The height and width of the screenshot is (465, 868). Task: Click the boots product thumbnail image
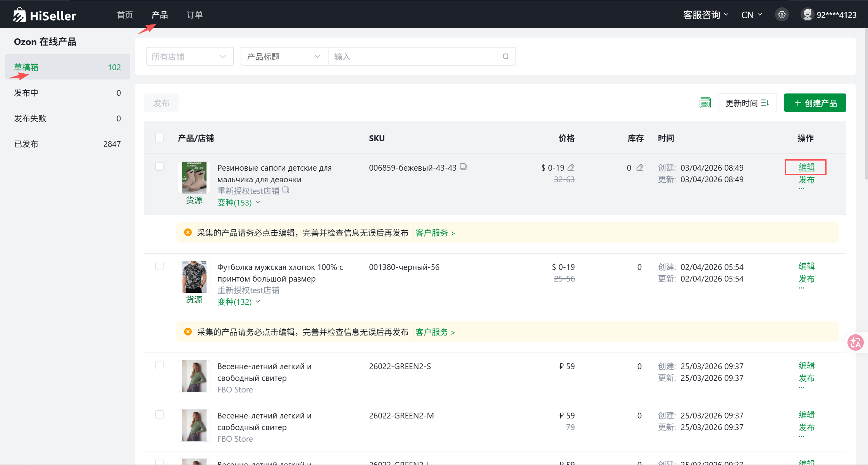194,177
